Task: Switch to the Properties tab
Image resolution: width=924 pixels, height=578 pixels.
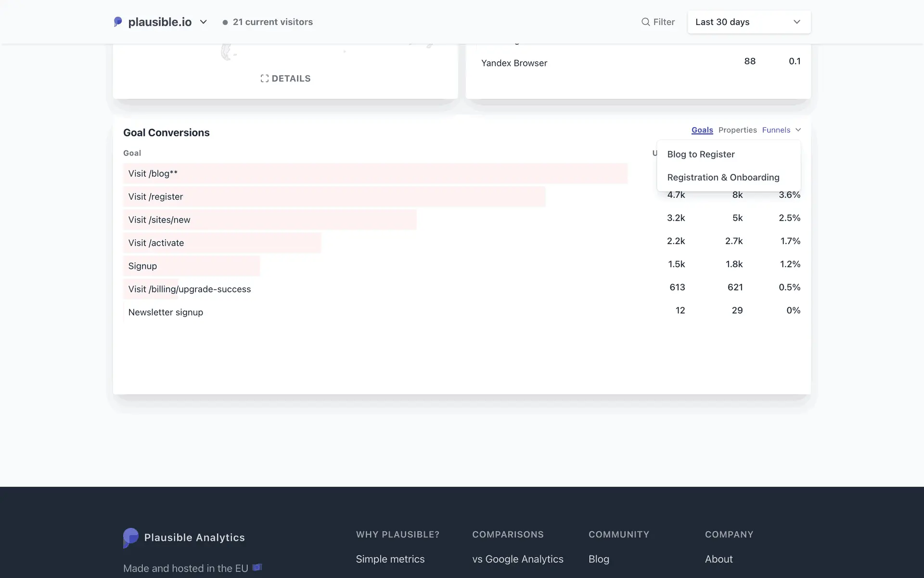Action: click(x=737, y=130)
